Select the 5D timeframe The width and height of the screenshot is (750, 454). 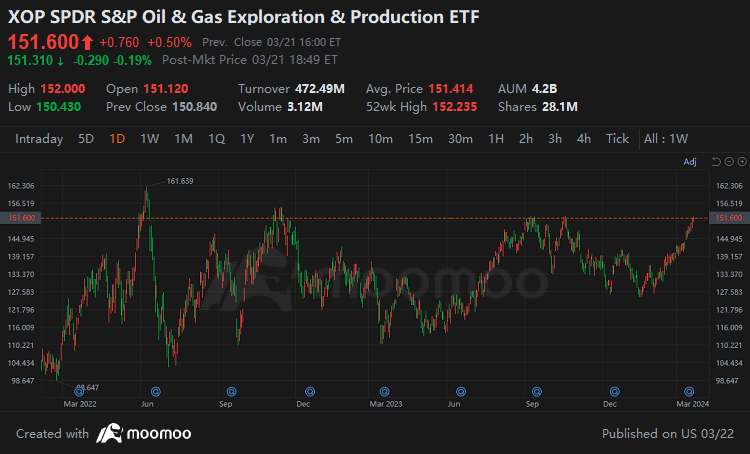tap(86, 139)
